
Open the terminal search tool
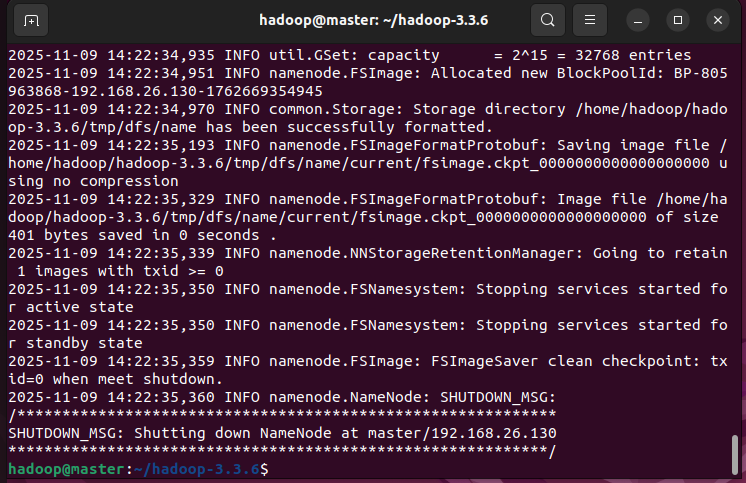(x=548, y=20)
